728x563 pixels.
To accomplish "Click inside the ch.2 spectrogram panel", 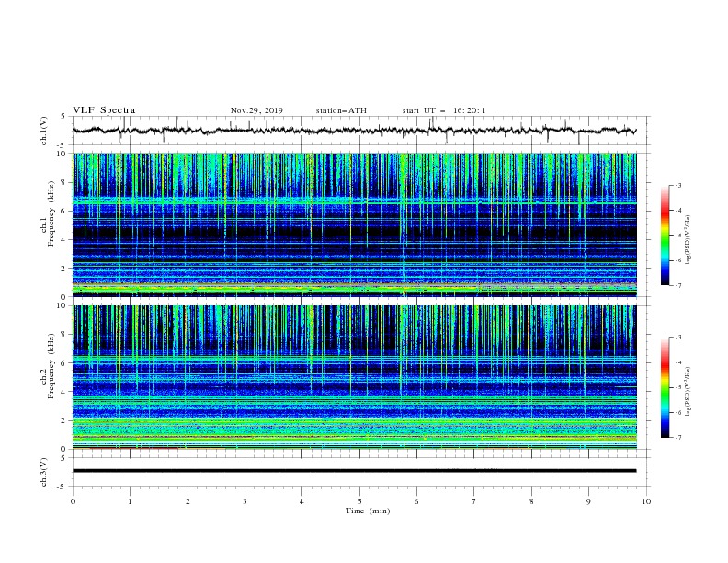I will pyautogui.click(x=354, y=377).
